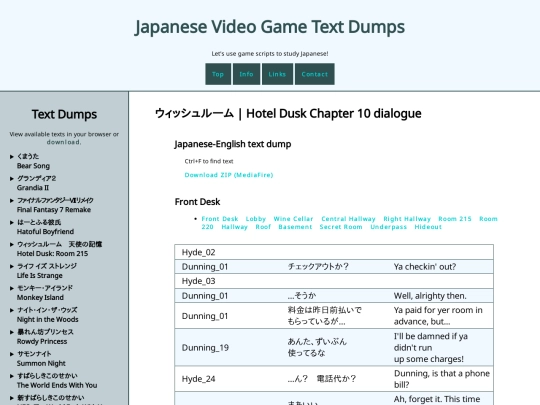Jump to the Basement section link
540x405 pixels.
point(295,227)
